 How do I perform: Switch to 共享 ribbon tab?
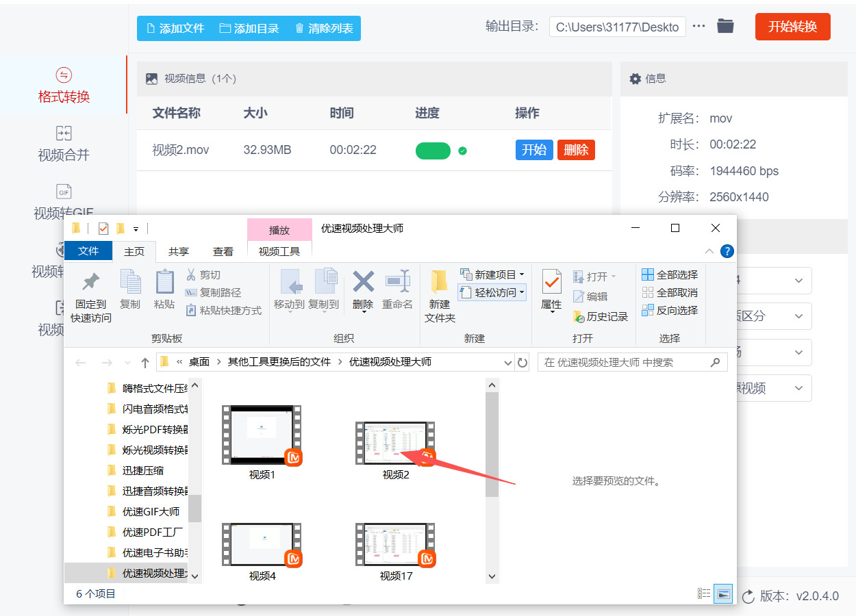[179, 251]
